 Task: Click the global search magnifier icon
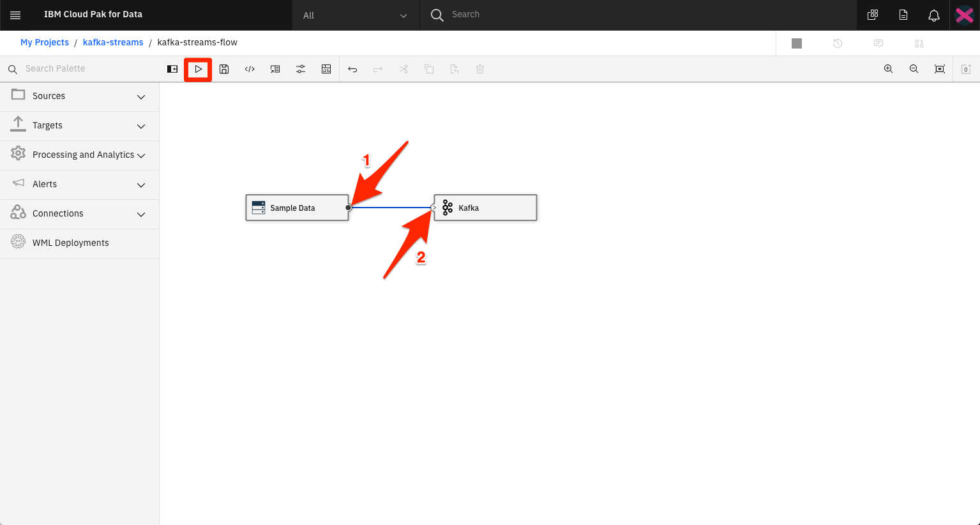pos(437,15)
